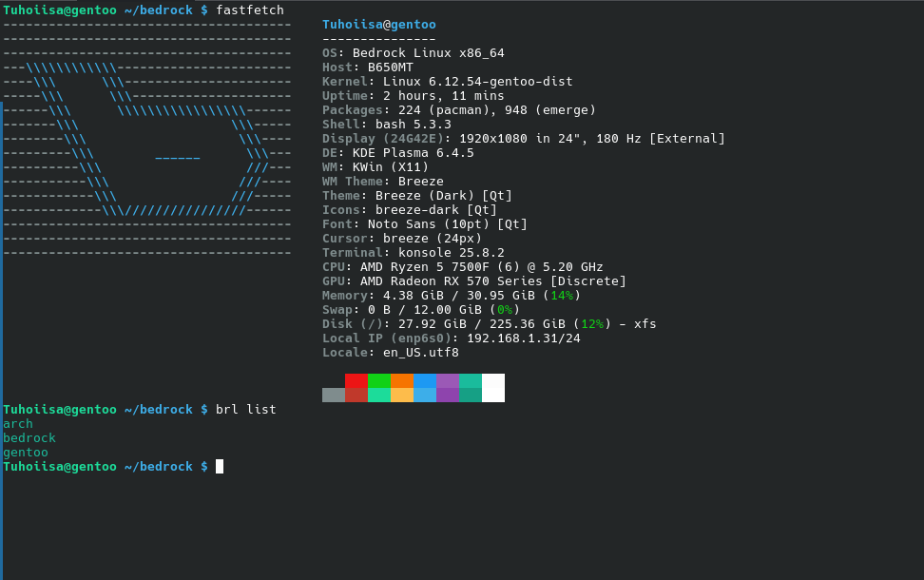Click "AMD Radeon RX 570 Series" text
924x580 pixels.
452,281
